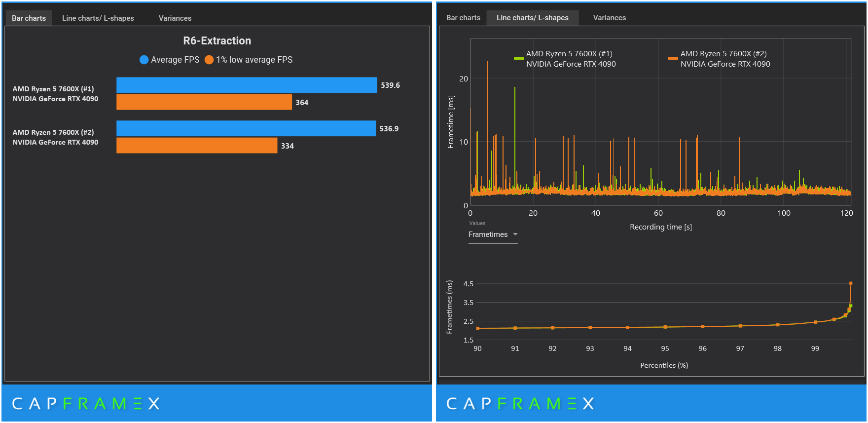Image resolution: width=868 pixels, height=423 pixels.
Task: Click the blue Average FPS legend dot
Action: point(144,60)
